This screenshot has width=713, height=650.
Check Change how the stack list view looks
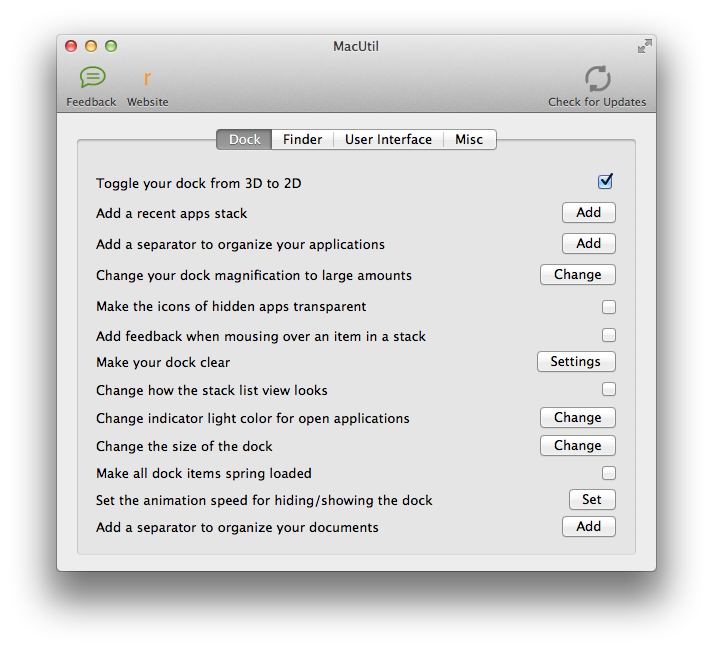[x=608, y=389]
